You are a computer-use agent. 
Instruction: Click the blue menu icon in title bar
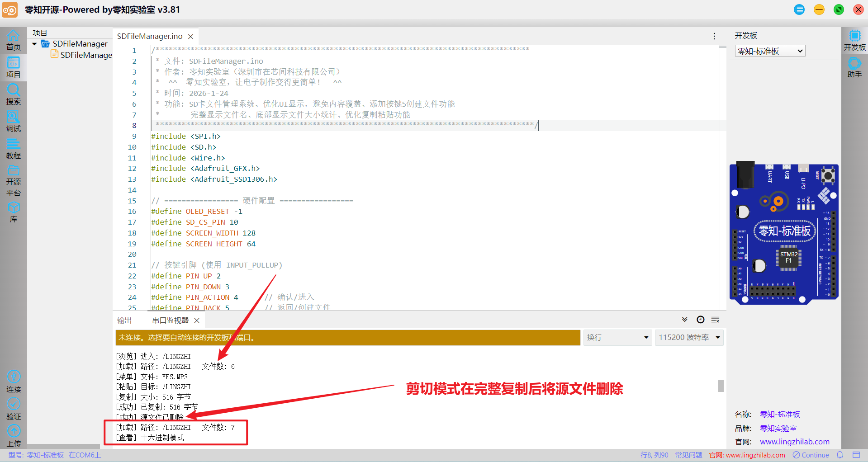[x=799, y=9]
